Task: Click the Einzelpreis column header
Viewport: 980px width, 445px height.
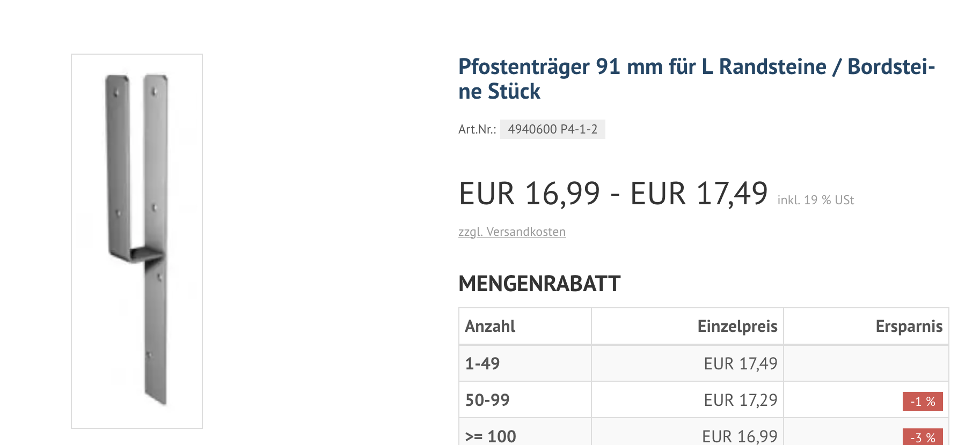Action: tap(737, 326)
